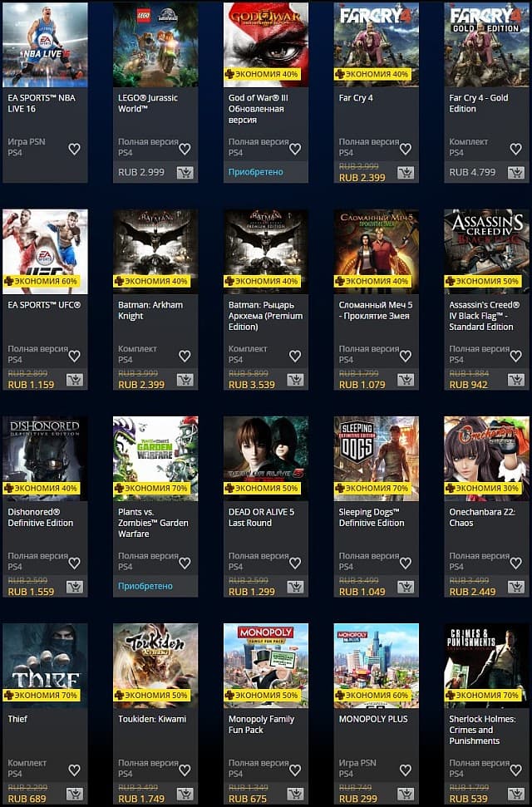The width and height of the screenshot is (532, 807).
Task: Toggle wishlist heart for Toukiden: Kiwami
Action: [185, 770]
